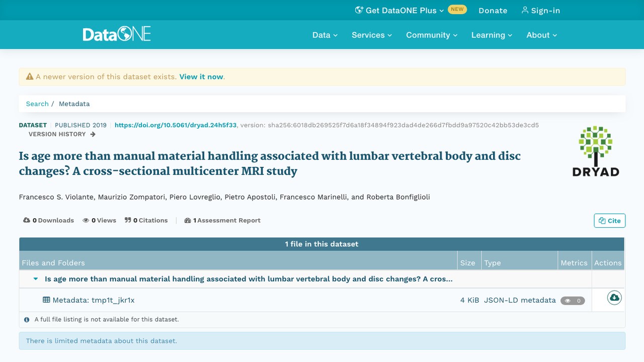Click the 0 views metric badge
Viewport: 644px width, 362px height.
(573, 301)
